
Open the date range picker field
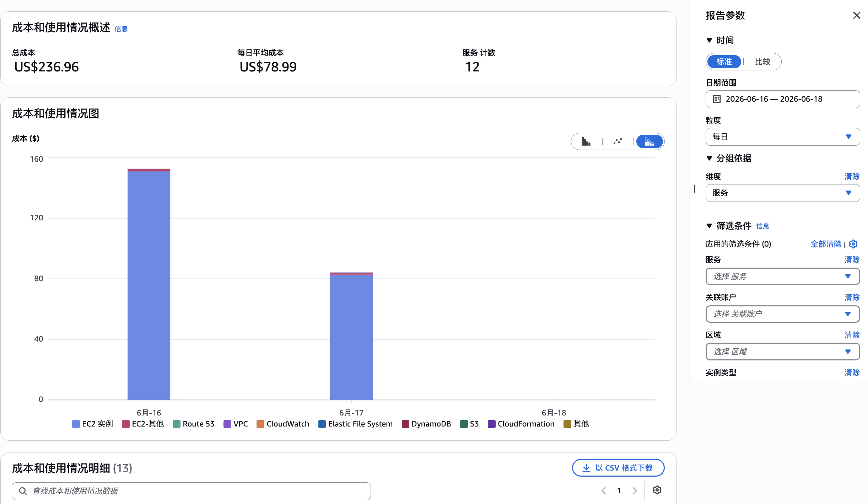pyautogui.click(x=782, y=99)
